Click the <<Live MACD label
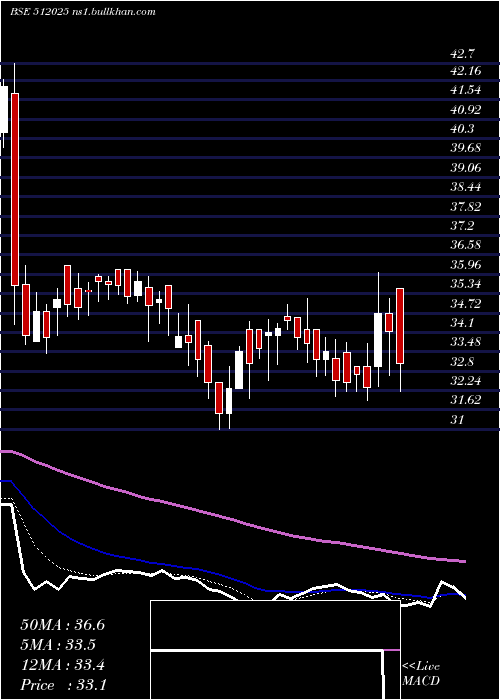 point(421,674)
